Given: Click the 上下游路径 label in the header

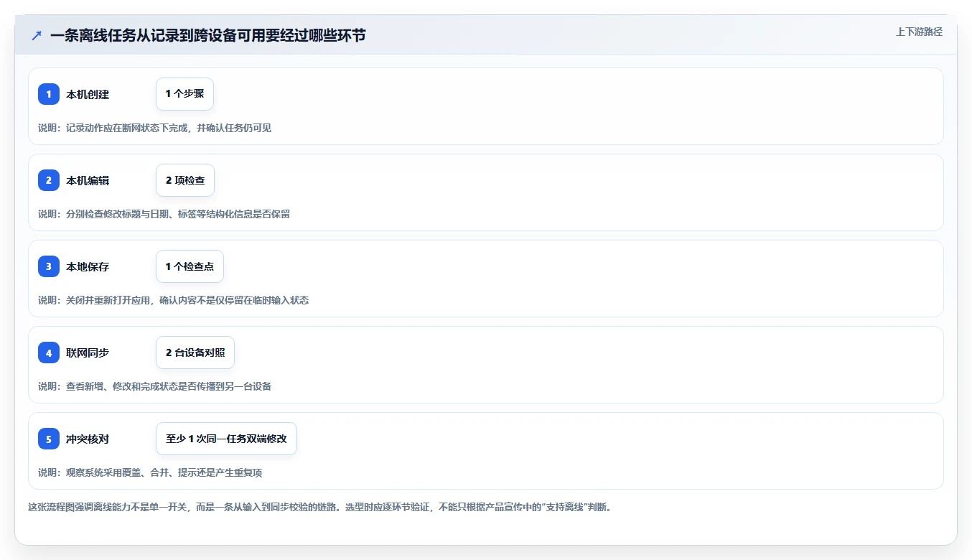Looking at the screenshot, I should point(919,32).
